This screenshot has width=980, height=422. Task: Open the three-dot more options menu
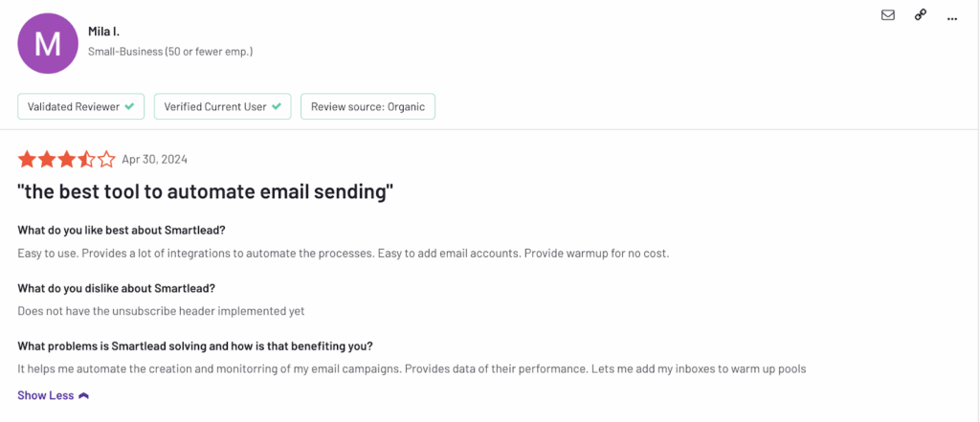click(x=951, y=16)
